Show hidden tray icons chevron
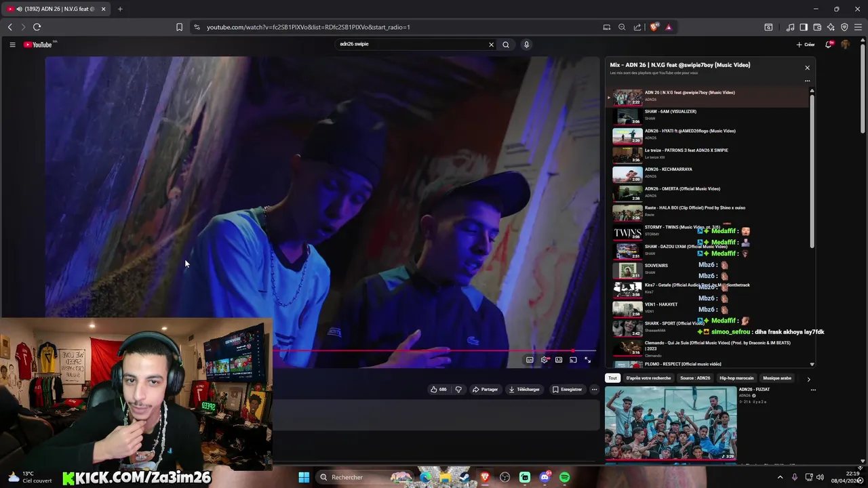The image size is (868, 488). (x=780, y=477)
